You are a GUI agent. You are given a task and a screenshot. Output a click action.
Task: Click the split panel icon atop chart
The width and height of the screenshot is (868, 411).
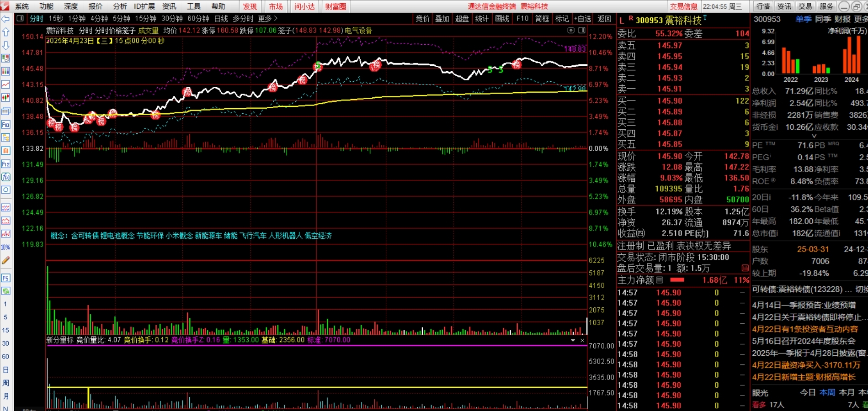coord(582,30)
